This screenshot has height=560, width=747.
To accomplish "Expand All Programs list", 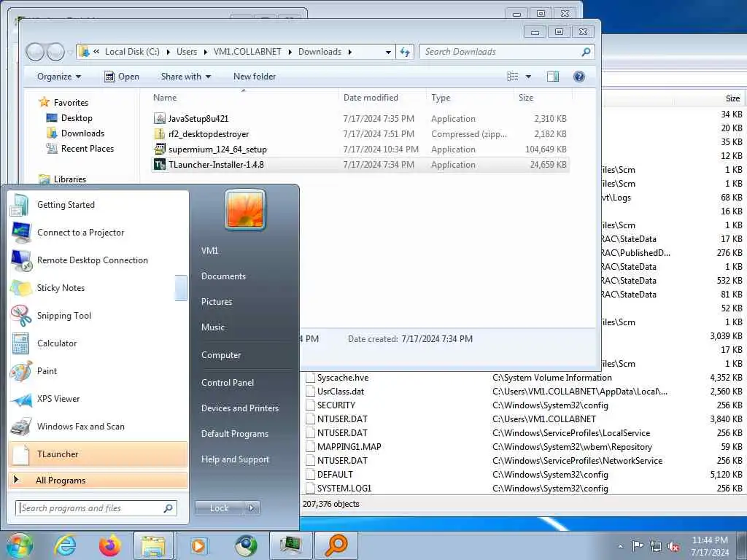I will click(x=98, y=480).
